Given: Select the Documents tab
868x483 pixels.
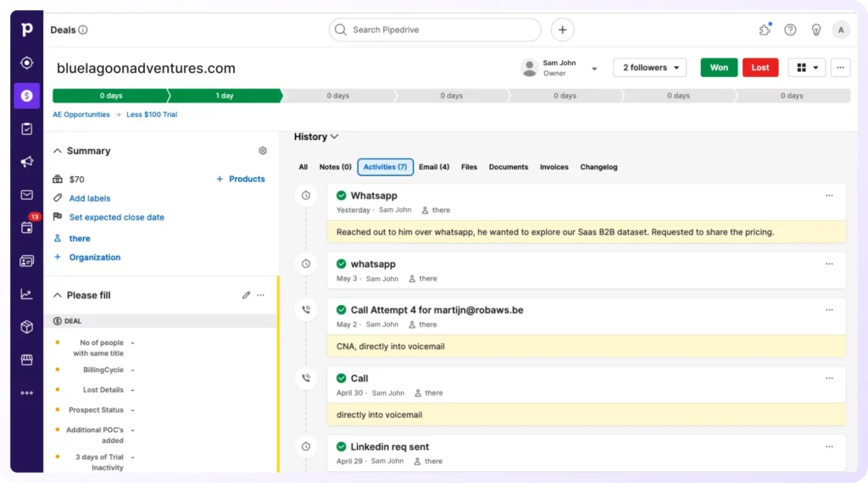Looking at the screenshot, I should click(x=509, y=167).
